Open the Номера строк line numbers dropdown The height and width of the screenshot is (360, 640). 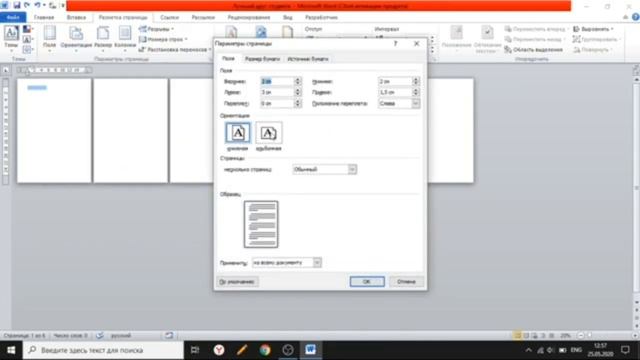coord(163,40)
